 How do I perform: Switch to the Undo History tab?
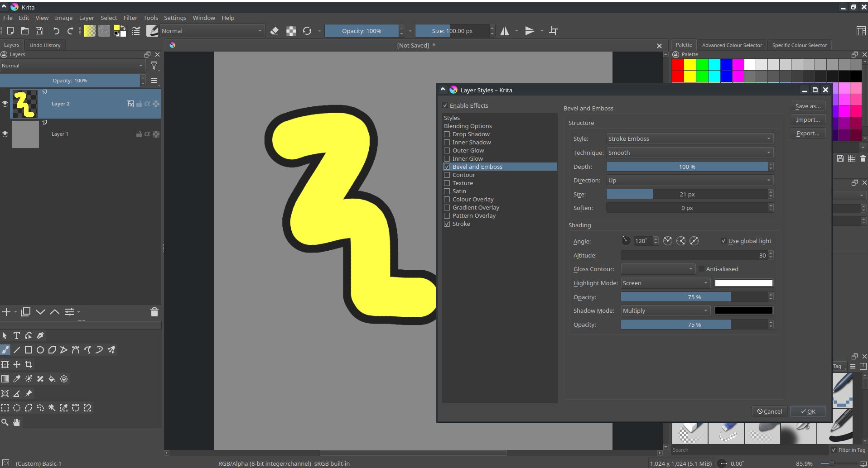[44, 45]
